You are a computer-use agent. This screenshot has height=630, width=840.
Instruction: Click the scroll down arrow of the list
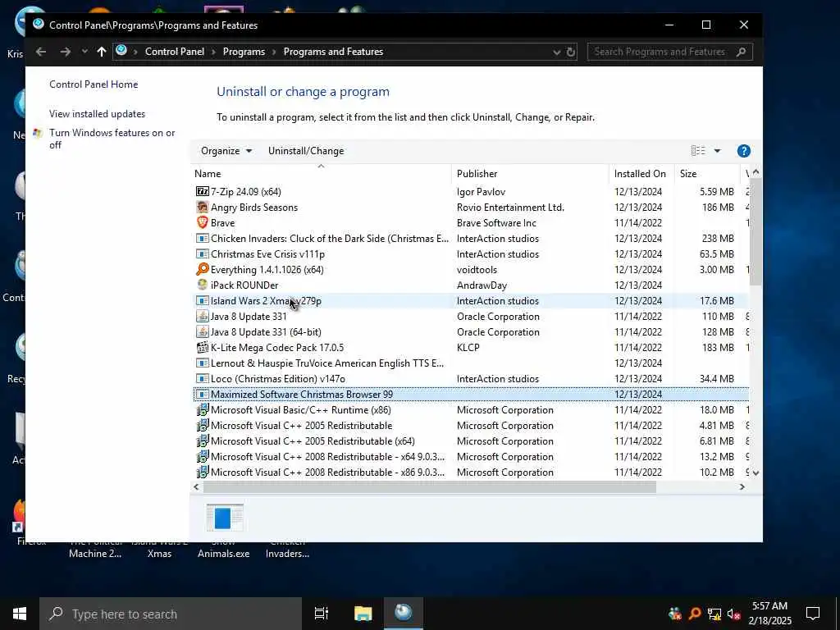(x=756, y=473)
